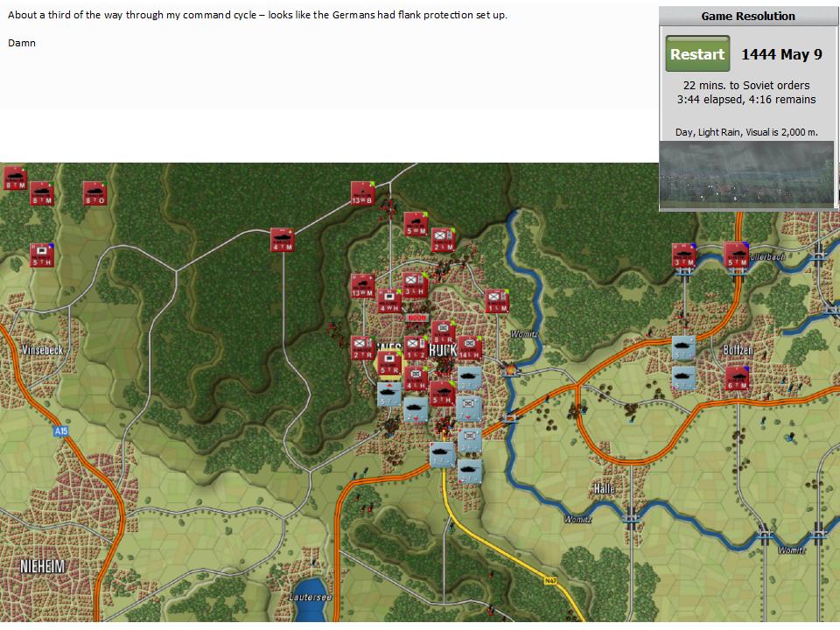Select the red 4 W H headquarters counter
Viewport: 840px width, 630px height.
click(389, 300)
